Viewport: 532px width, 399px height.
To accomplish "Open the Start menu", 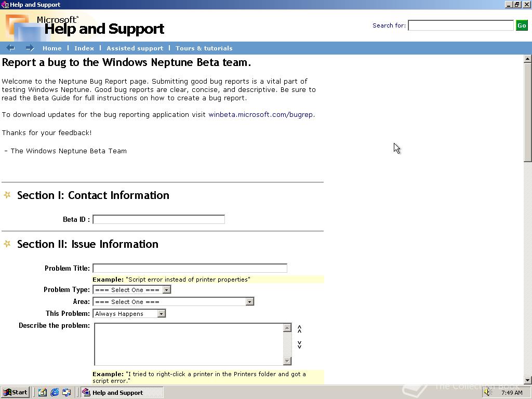I will (15, 393).
